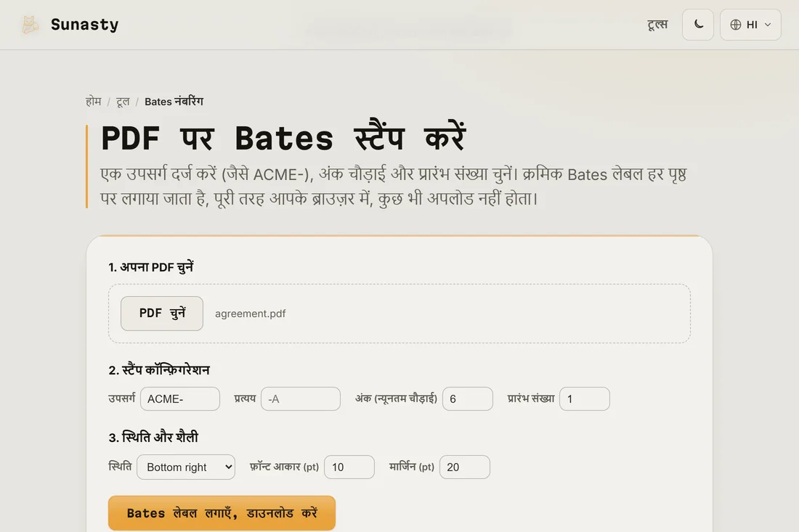Open the स्थिति Bottom right dropdown

coord(186,467)
